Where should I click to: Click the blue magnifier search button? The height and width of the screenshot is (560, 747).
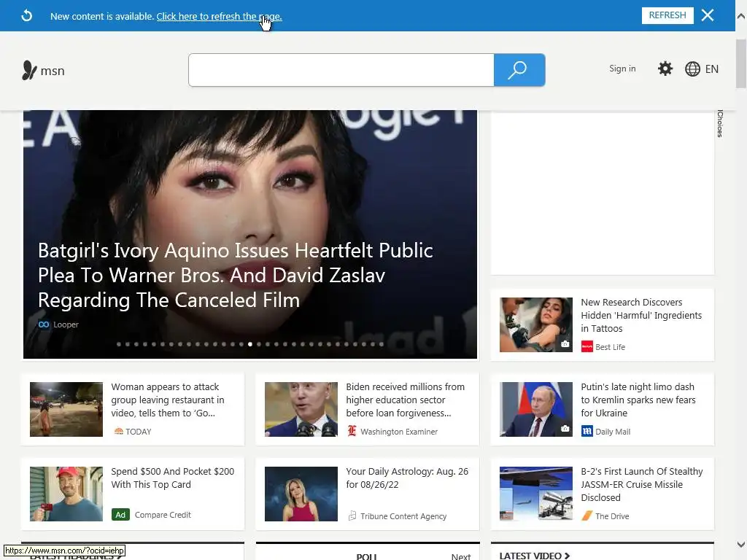tap(519, 70)
